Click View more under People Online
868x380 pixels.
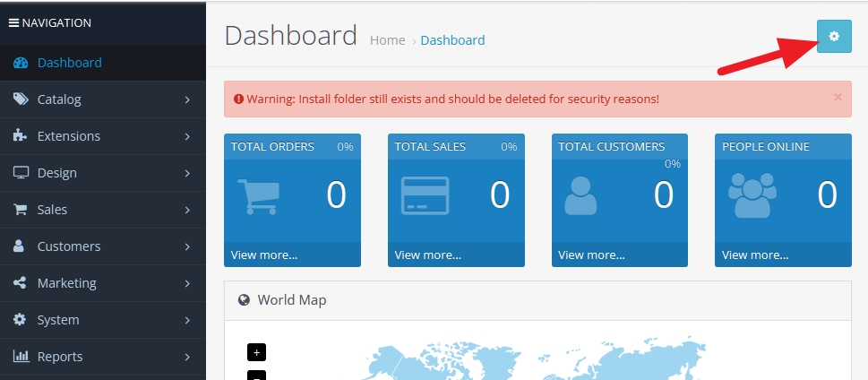pyautogui.click(x=755, y=255)
